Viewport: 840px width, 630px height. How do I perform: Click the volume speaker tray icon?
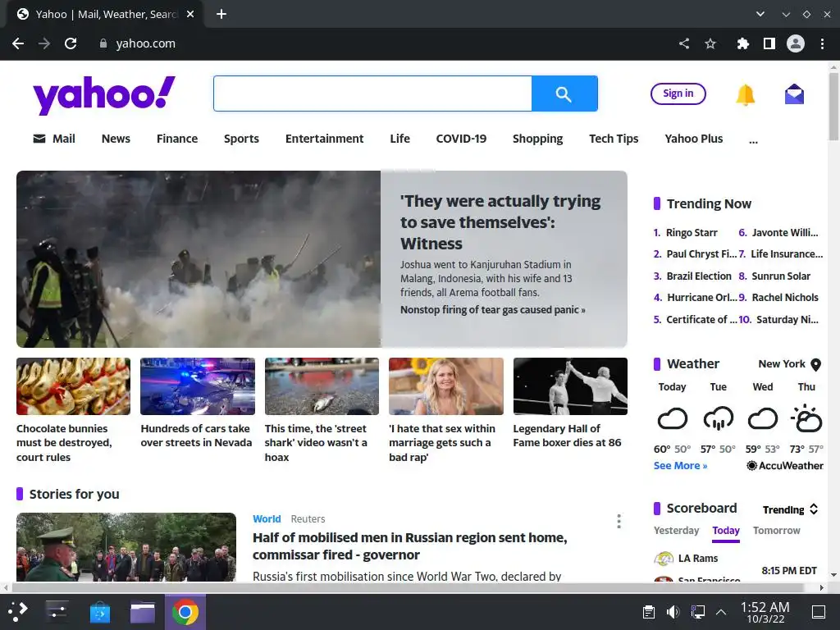[x=673, y=612]
